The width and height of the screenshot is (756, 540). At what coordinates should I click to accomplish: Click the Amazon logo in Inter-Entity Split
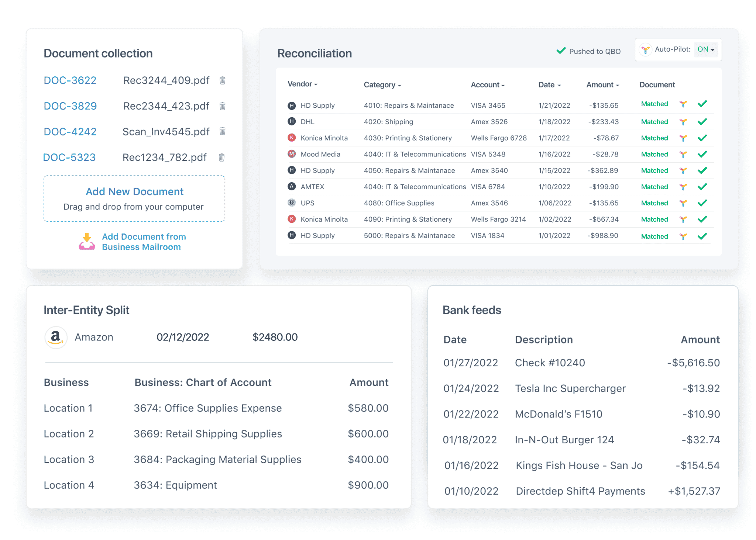click(x=56, y=337)
